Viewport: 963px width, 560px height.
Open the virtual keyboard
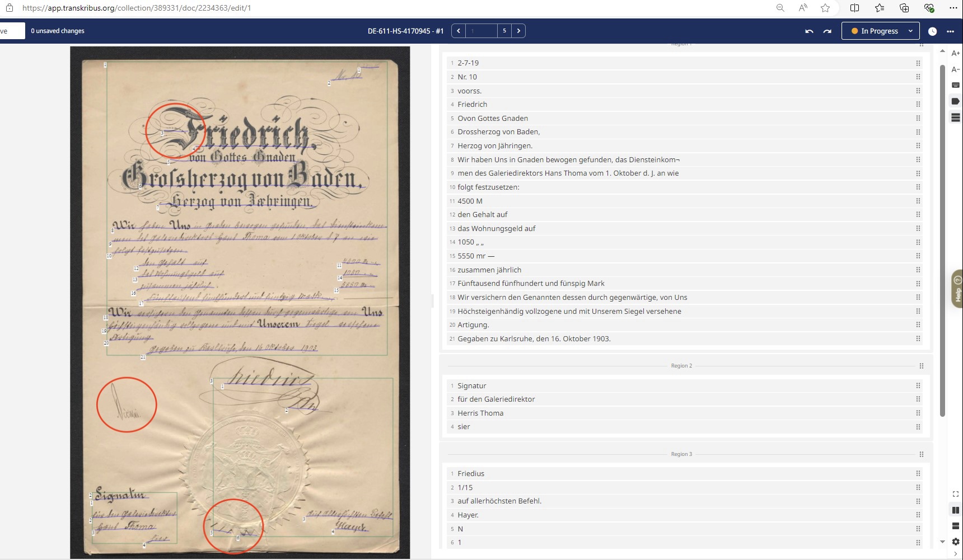[956, 85]
